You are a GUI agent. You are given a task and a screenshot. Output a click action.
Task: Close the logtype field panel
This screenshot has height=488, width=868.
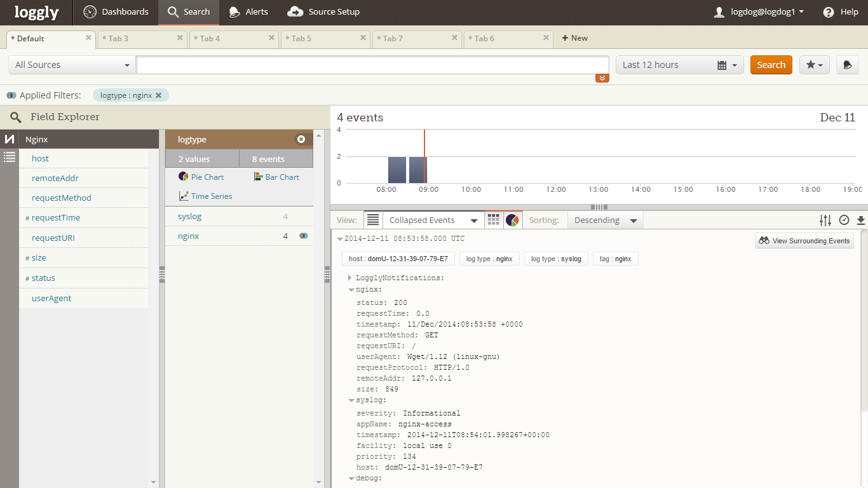click(x=301, y=139)
